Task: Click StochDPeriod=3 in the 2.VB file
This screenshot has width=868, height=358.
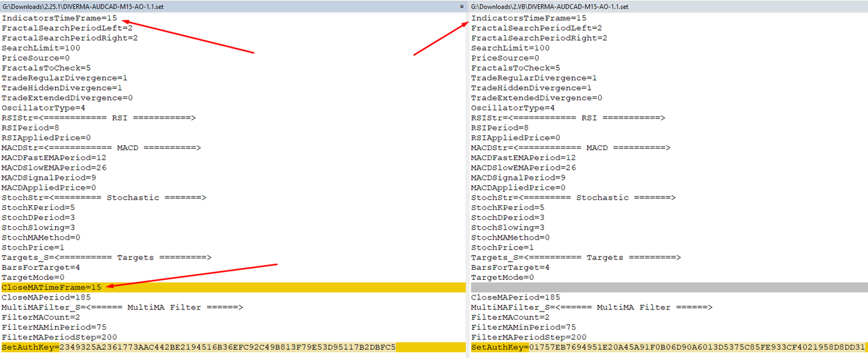Action: [508, 217]
